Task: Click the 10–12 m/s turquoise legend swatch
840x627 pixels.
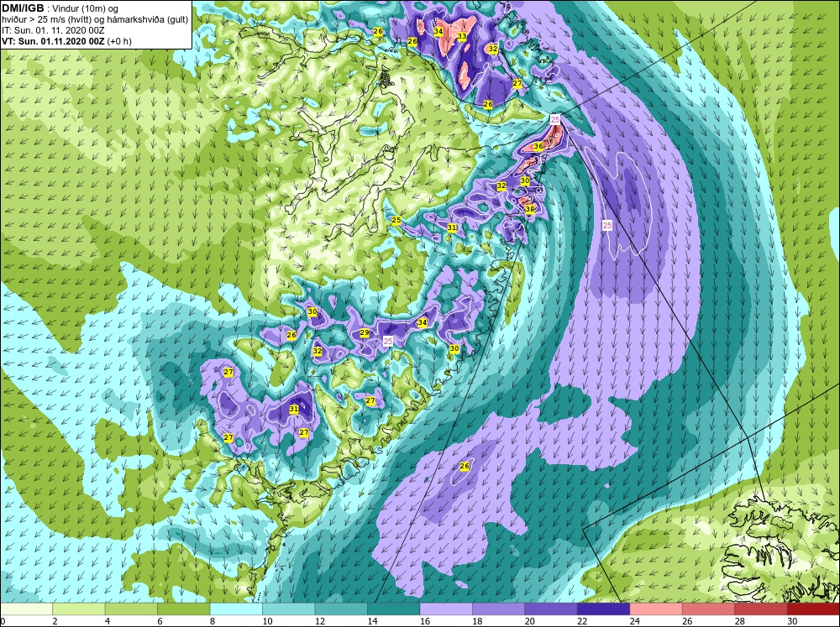Action: (x=289, y=609)
